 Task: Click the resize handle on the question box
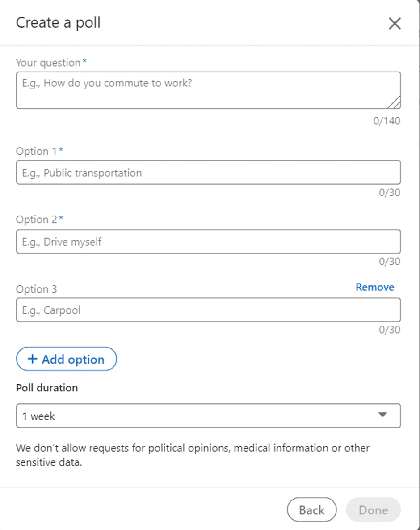pos(395,103)
